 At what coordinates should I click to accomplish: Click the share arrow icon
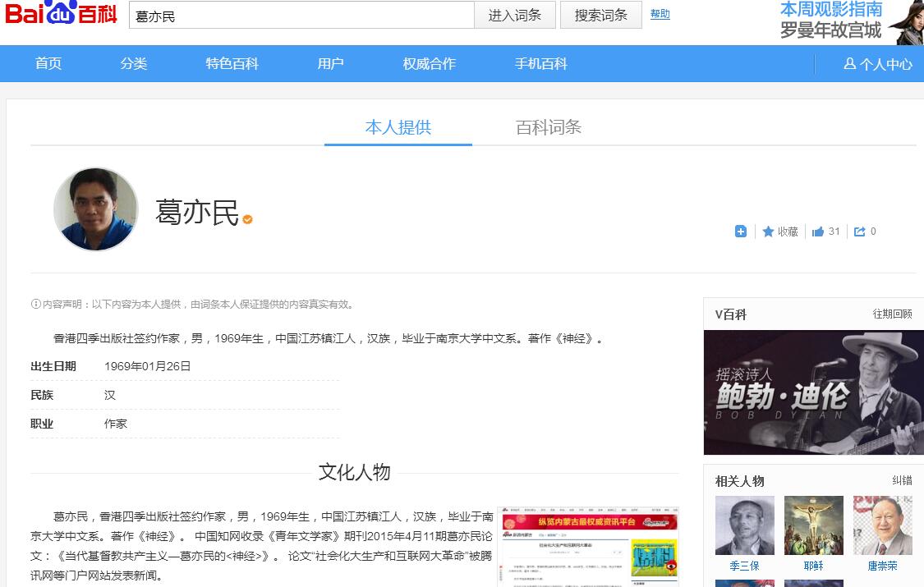point(860,232)
